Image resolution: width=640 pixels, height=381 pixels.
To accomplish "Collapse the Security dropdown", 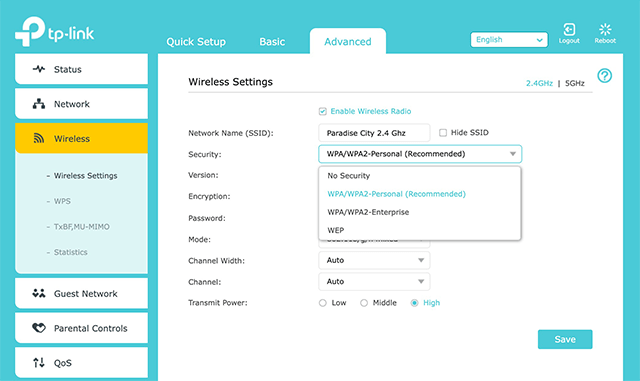I will [420, 154].
